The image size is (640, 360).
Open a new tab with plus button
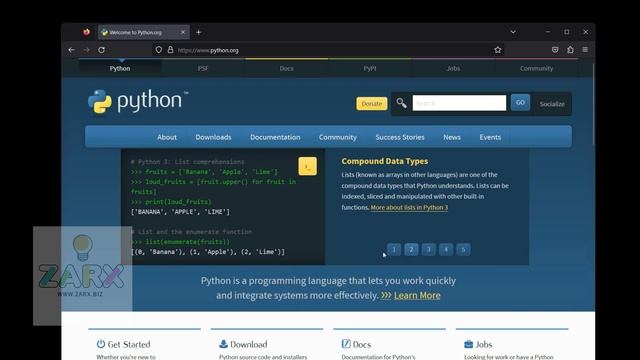pos(199,32)
